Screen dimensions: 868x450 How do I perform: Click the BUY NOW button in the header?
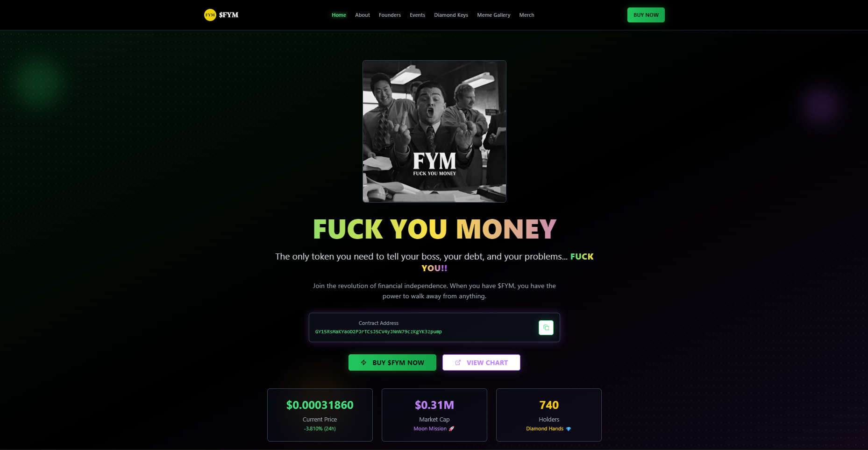646,15
